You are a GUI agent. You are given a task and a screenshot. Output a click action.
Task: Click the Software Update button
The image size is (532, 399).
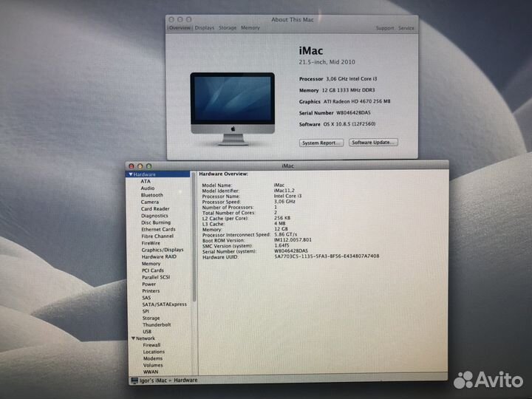(373, 143)
